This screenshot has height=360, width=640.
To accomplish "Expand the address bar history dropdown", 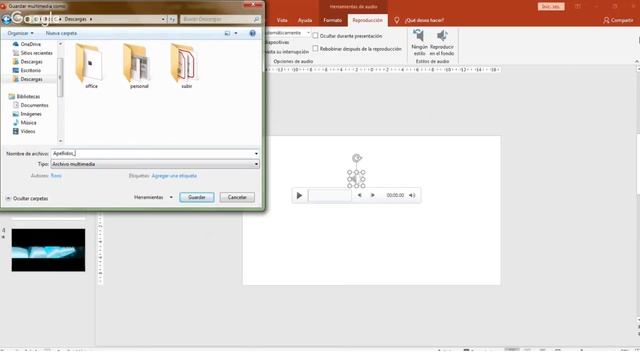I will click(163, 19).
